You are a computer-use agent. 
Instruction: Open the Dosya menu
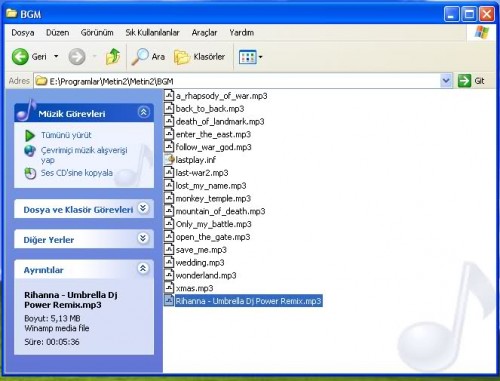23,33
